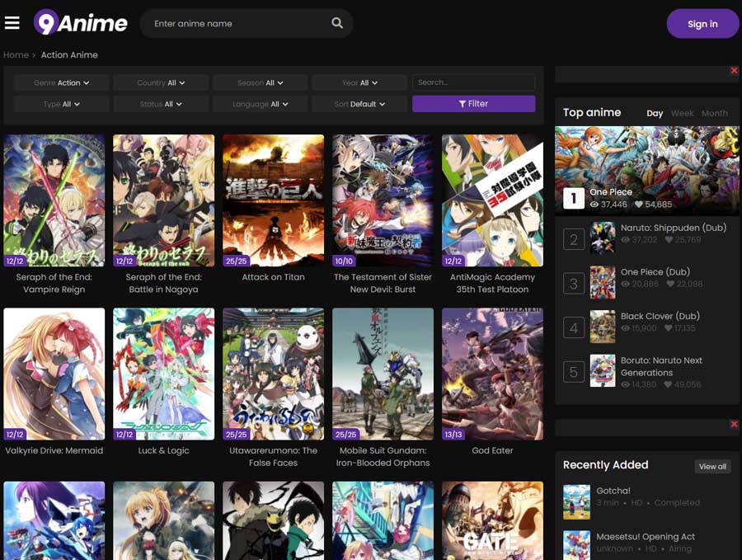This screenshot has width=742, height=560.
Task: Open the Luck & Logic poster
Action: point(164,374)
